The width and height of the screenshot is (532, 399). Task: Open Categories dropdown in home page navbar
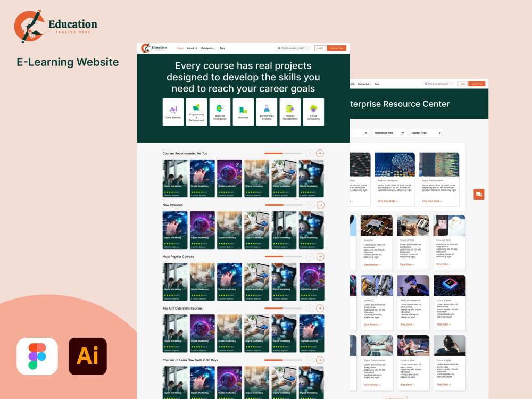point(209,48)
